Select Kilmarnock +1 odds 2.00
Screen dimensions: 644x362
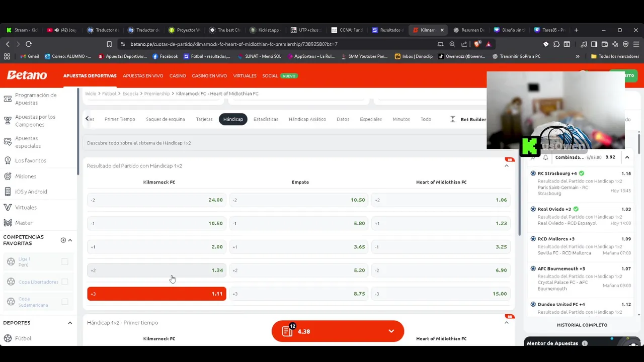[x=156, y=247]
